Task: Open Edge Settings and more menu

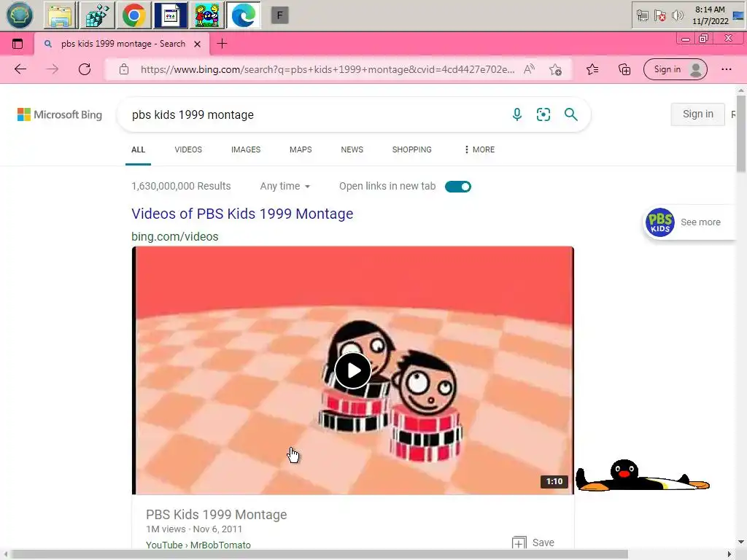Action: click(726, 69)
